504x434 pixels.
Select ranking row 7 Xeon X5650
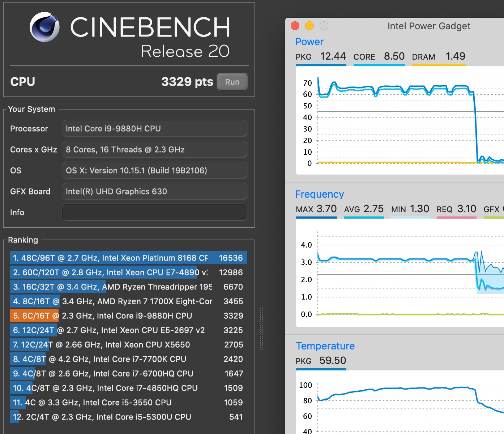(x=129, y=345)
